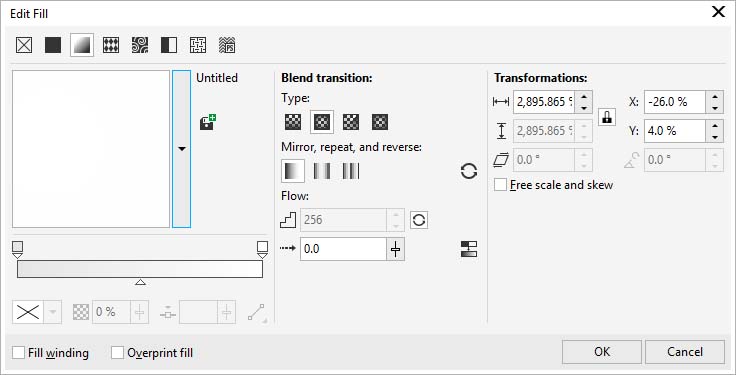Enable the Overprint fill checkbox

coord(117,352)
